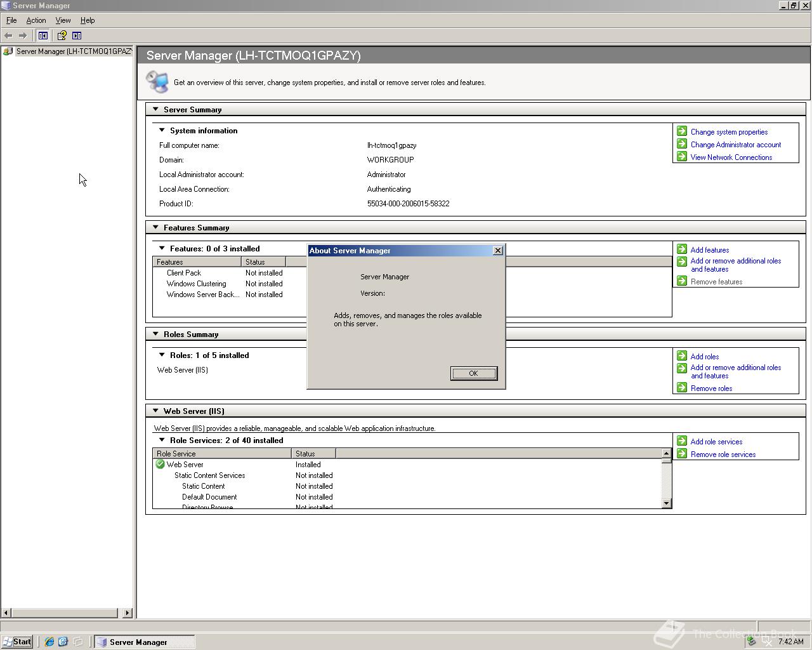The image size is (812, 650).
Task: Click the Features column header
Action: [x=197, y=262]
